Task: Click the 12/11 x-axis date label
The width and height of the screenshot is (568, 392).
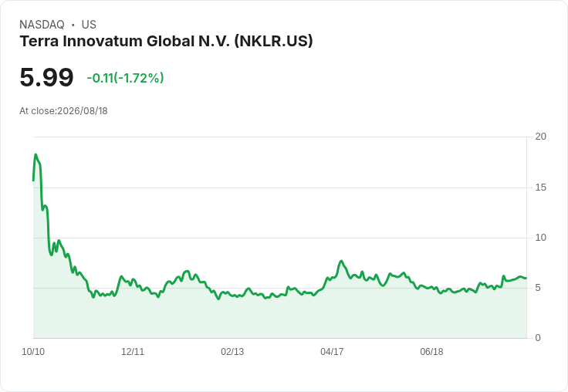Action: pyautogui.click(x=133, y=351)
